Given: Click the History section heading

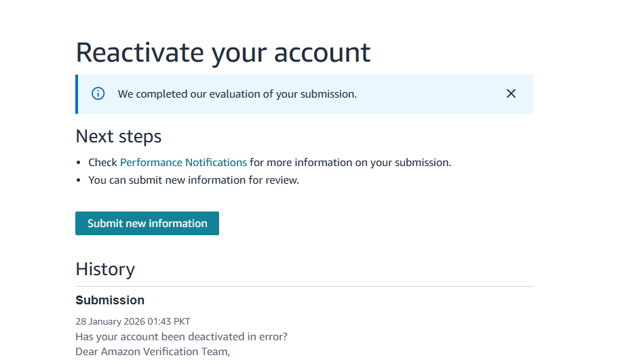Looking at the screenshot, I should [x=105, y=269].
